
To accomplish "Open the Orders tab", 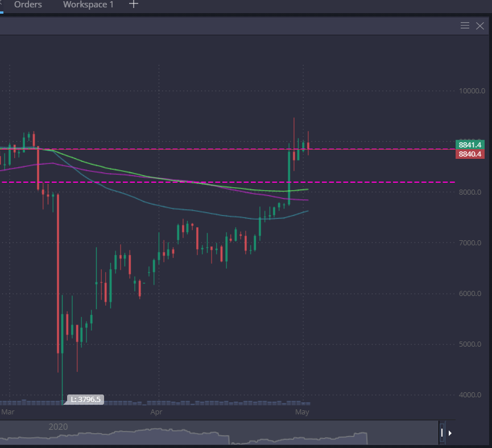I will [x=28, y=5].
